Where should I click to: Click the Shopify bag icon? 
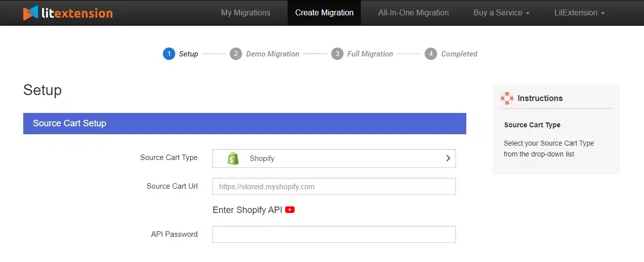click(233, 158)
